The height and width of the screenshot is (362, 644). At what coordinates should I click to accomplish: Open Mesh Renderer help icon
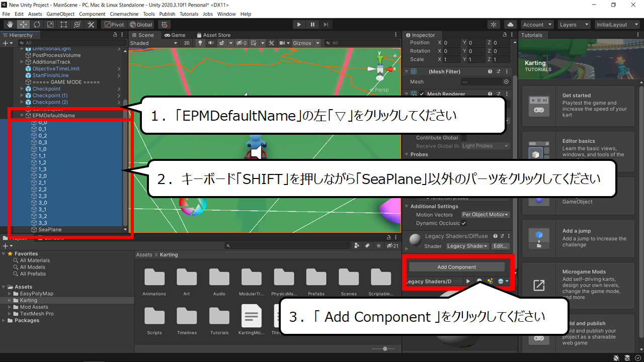[490, 94]
